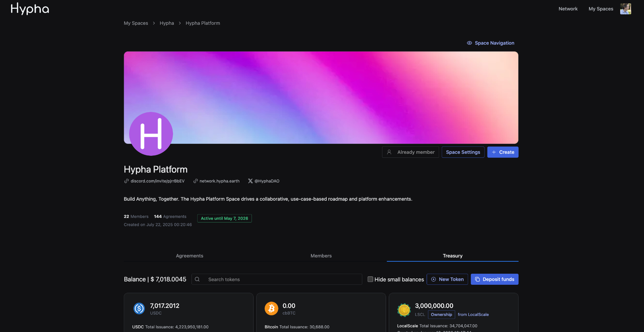Click Balance | $ 7,018.0045 text
Viewport: 644px width, 332px height.
click(155, 279)
